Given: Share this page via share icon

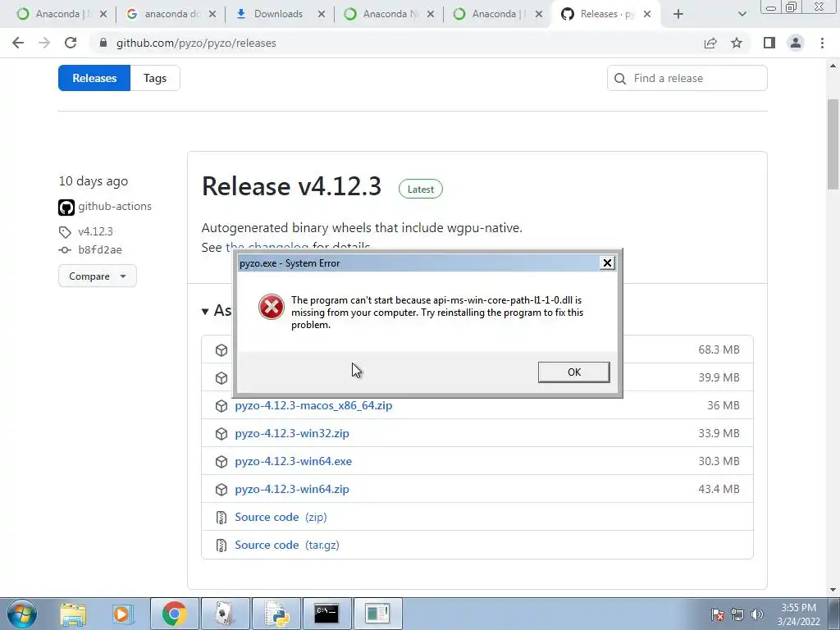Looking at the screenshot, I should [710, 43].
